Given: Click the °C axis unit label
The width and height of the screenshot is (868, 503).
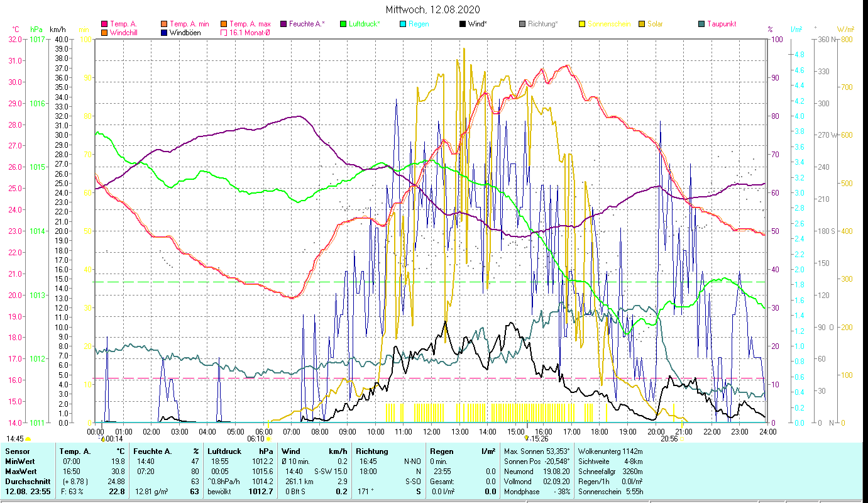Looking at the screenshot, I should (x=16, y=30).
